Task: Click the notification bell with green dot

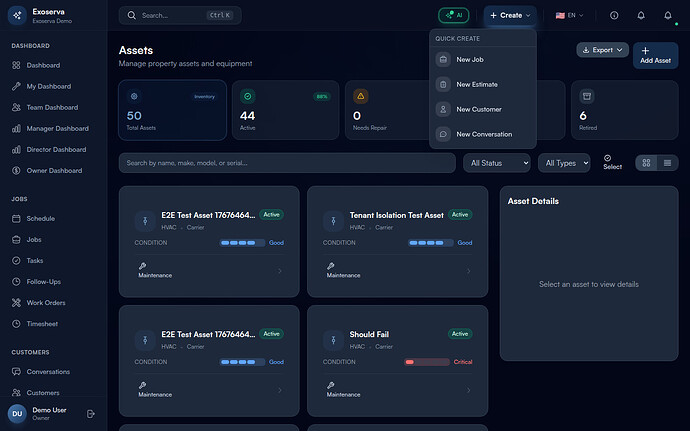Action: [668, 15]
